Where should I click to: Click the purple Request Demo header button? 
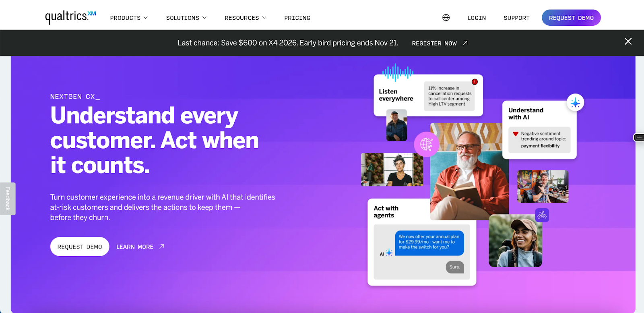coord(571,18)
